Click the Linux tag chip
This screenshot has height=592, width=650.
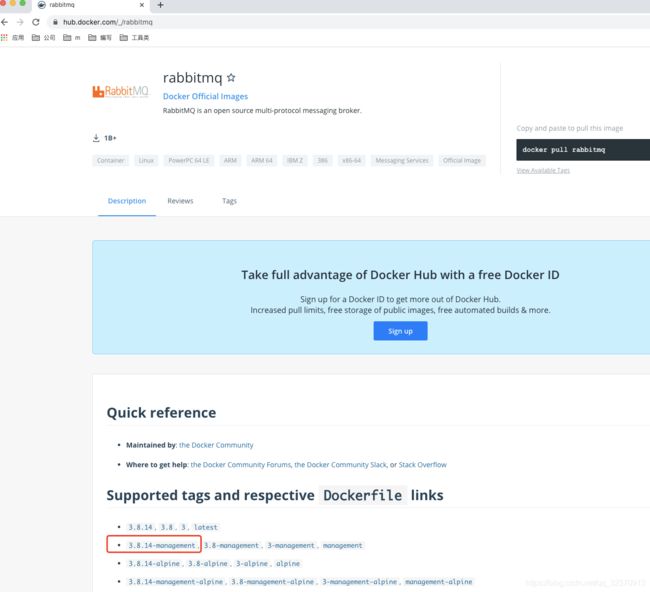146,160
